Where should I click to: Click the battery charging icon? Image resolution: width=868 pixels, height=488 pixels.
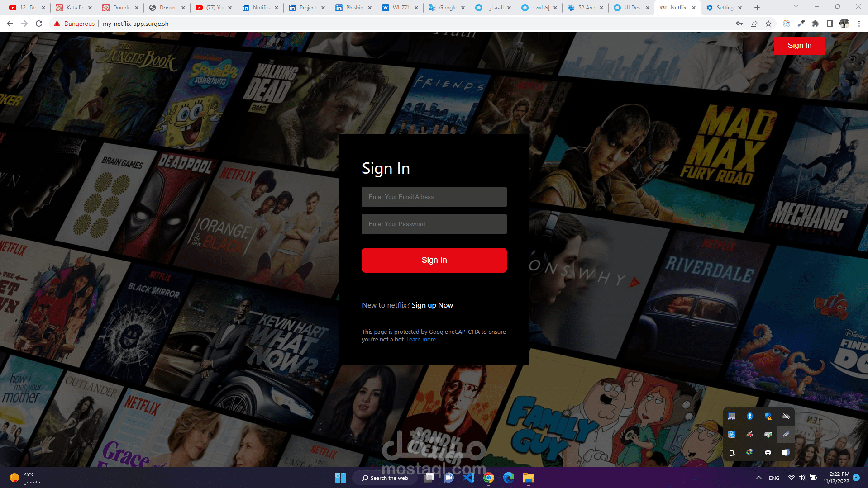click(813, 478)
